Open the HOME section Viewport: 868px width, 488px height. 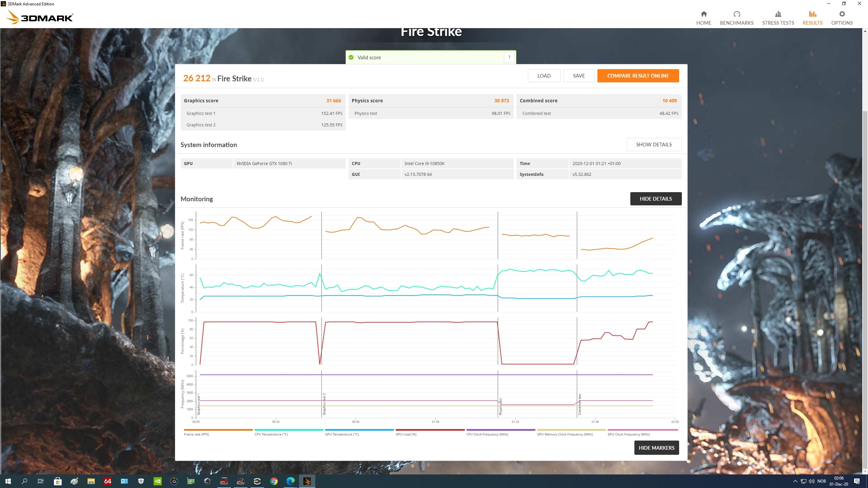point(704,18)
